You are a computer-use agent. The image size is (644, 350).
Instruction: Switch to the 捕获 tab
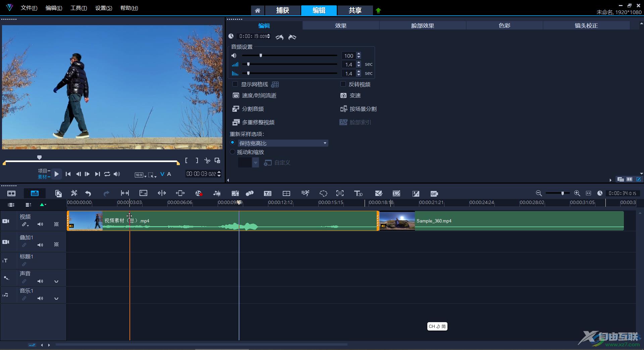pos(282,10)
